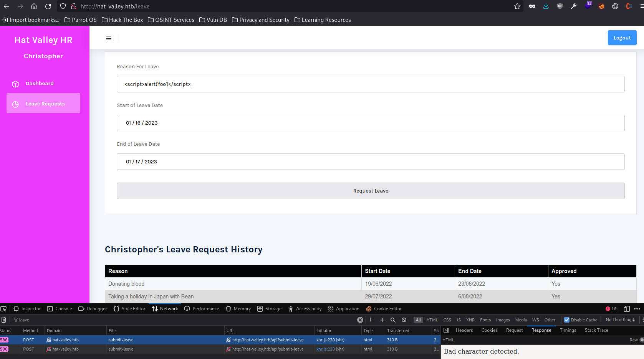Click the Logout button
Viewport: 644px width, 359px height.
pyautogui.click(x=622, y=38)
